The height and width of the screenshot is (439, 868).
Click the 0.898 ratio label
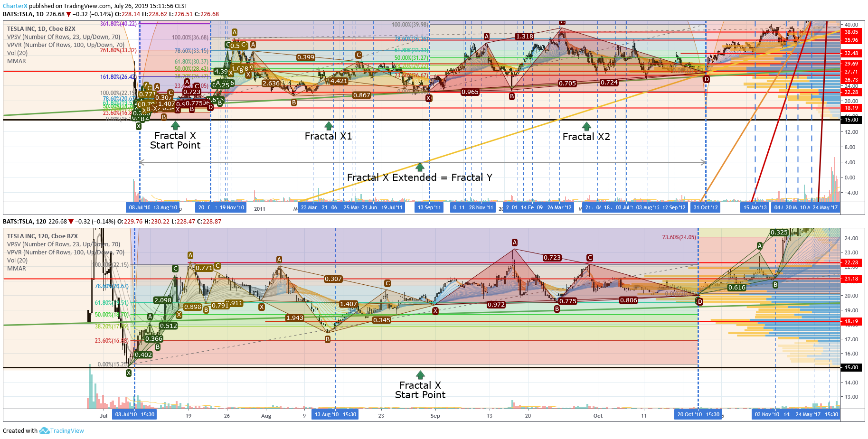point(193,307)
